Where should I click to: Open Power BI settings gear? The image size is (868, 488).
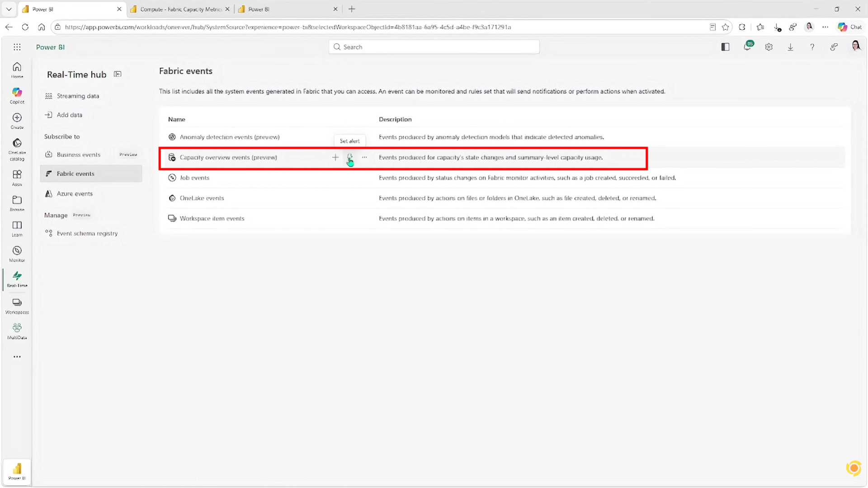769,47
